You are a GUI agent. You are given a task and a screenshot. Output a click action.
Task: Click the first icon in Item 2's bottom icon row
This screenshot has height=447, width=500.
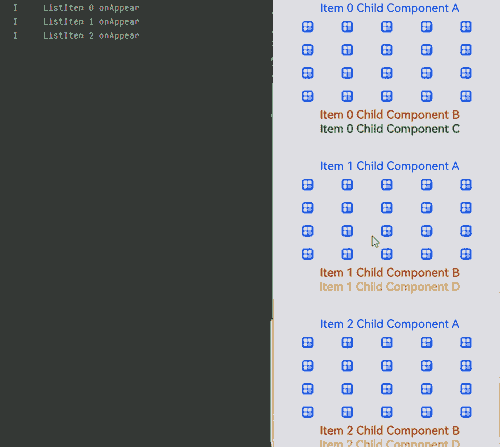[x=307, y=412]
